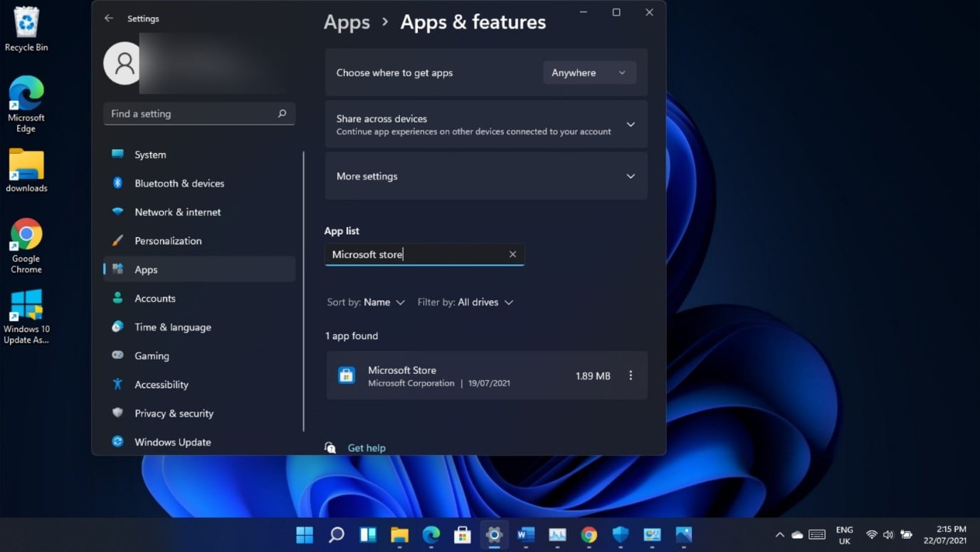
Task: Open the Microsoft Store taskbar icon
Action: [463, 534]
